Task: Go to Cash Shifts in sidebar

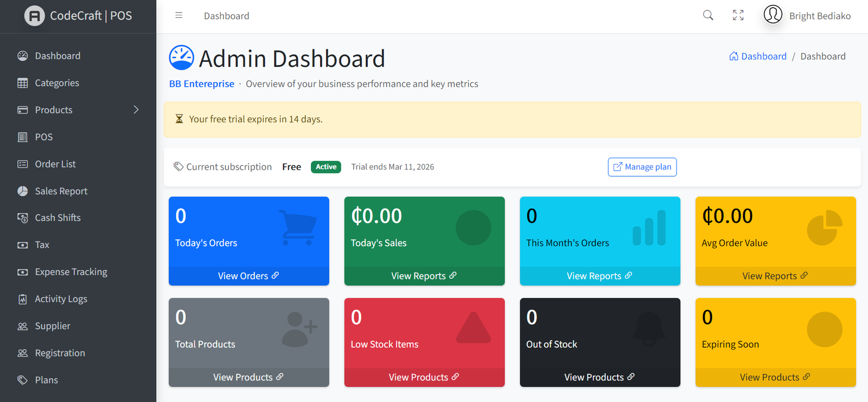Action: coord(58,218)
